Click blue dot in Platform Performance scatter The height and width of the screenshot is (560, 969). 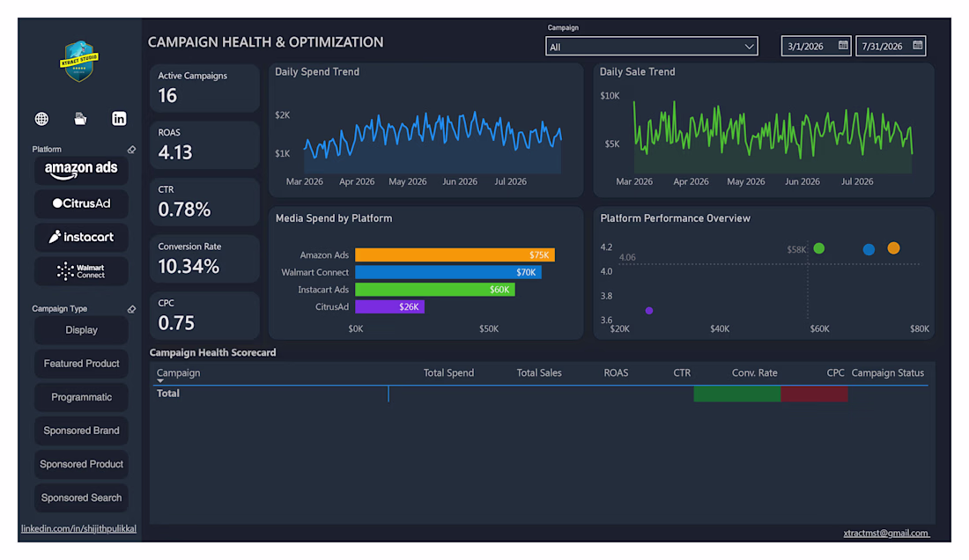click(869, 249)
